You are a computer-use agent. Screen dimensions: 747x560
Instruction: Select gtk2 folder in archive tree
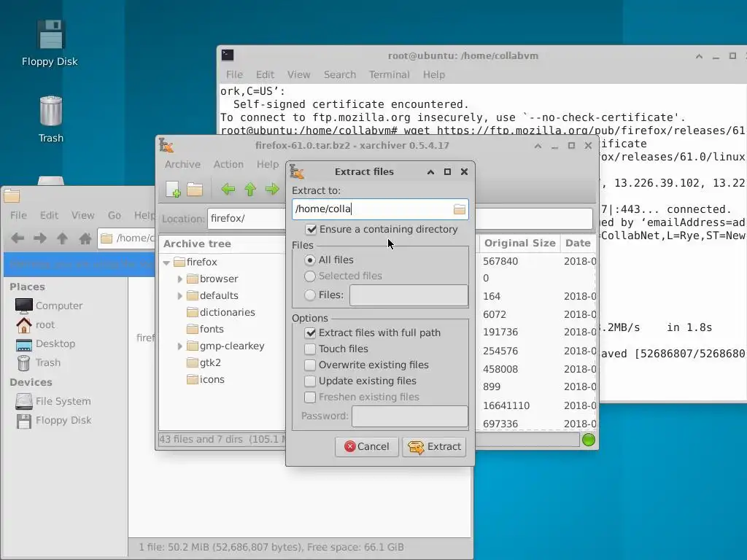[204, 363]
